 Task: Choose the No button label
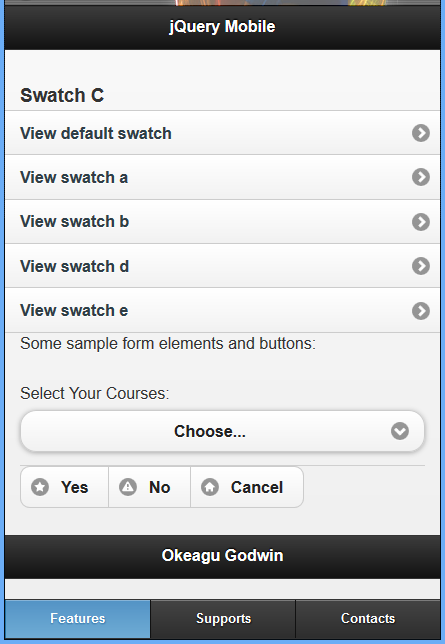tap(159, 488)
